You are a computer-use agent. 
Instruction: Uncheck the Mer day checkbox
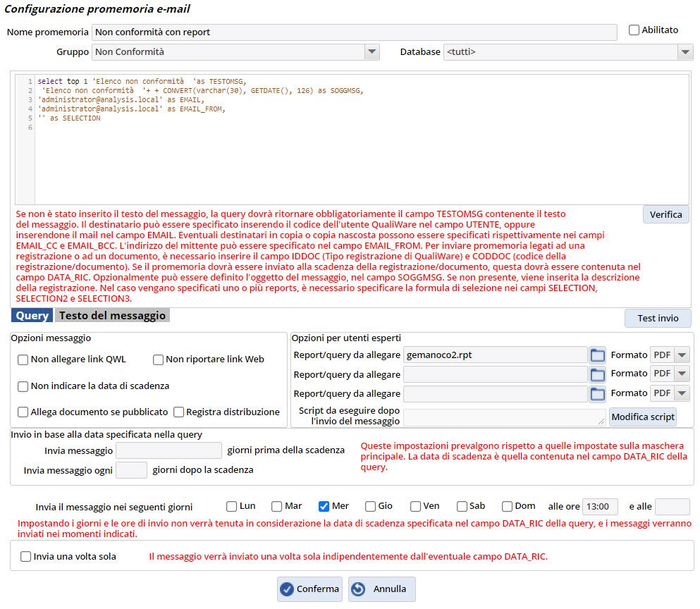pos(324,506)
